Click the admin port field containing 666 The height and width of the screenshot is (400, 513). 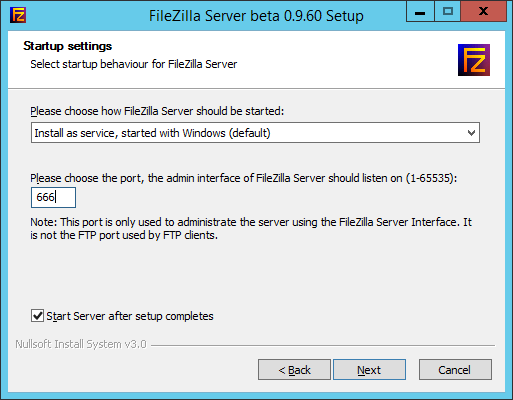pyautogui.click(x=53, y=197)
